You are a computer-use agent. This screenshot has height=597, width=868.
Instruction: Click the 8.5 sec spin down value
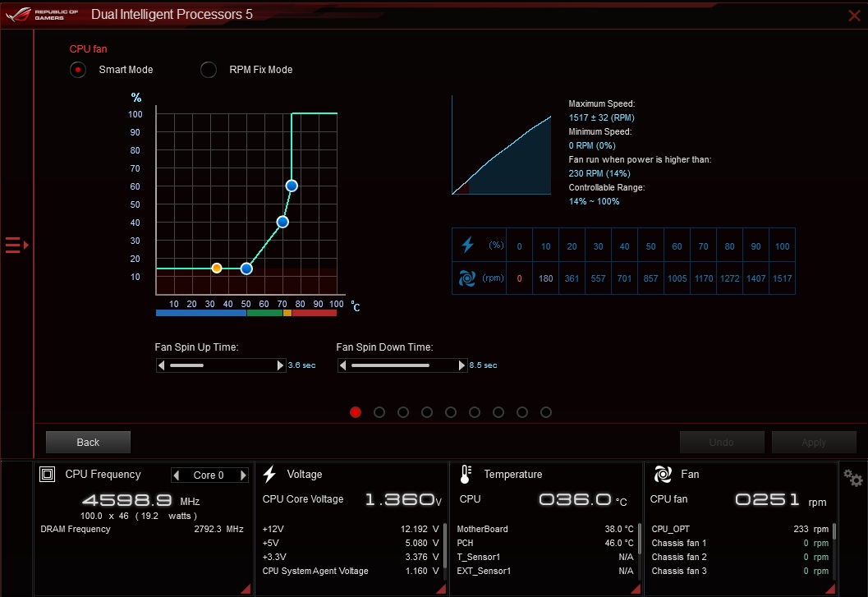tap(483, 365)
